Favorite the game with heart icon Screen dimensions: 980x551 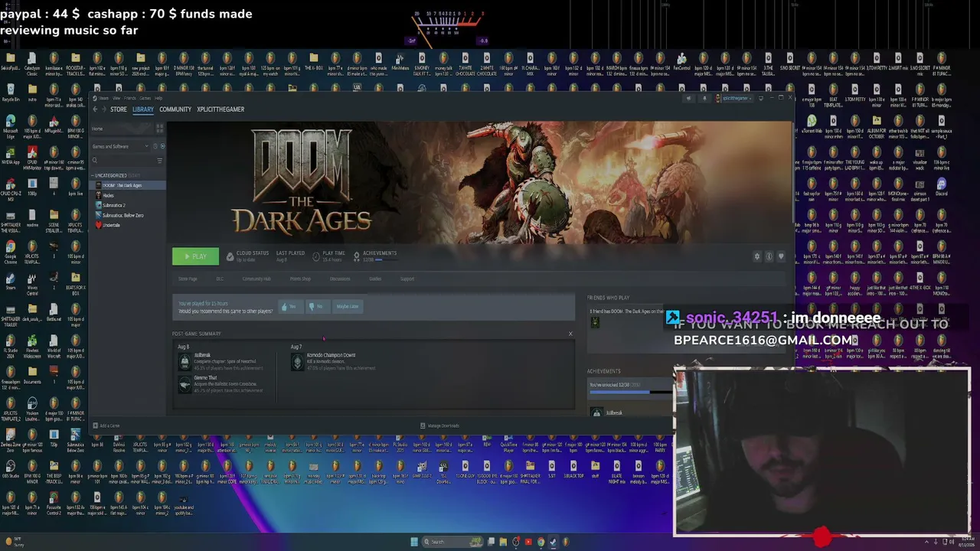[x=781, y=256]
